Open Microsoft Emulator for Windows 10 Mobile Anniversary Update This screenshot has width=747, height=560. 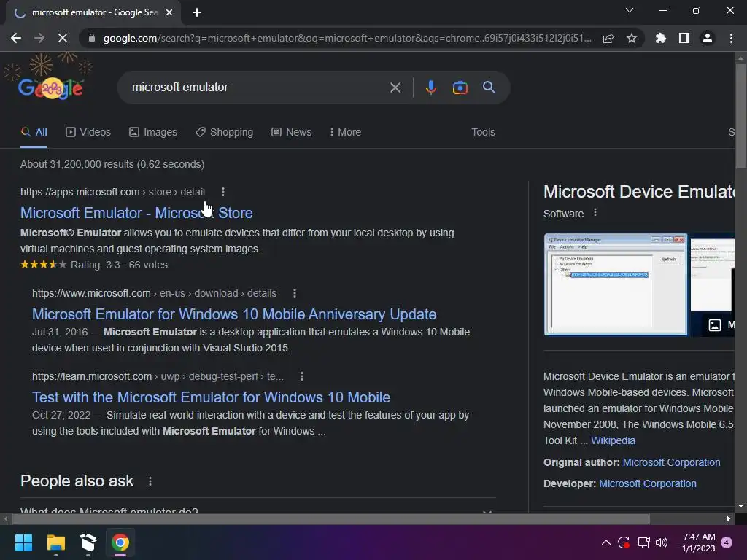pyautogui.click(x=234, y=314)
